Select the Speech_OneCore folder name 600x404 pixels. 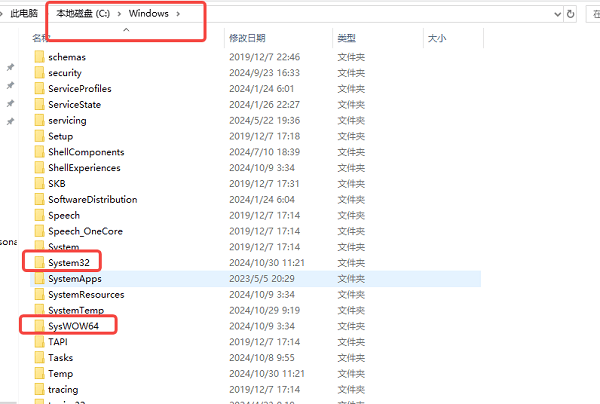tap(85, 231)
